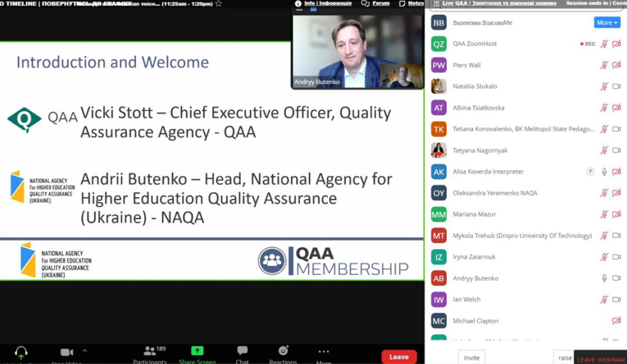Click the muted mic icon for Albina Tsiatkovska
The image size is (627, 364).
(604, 108)
